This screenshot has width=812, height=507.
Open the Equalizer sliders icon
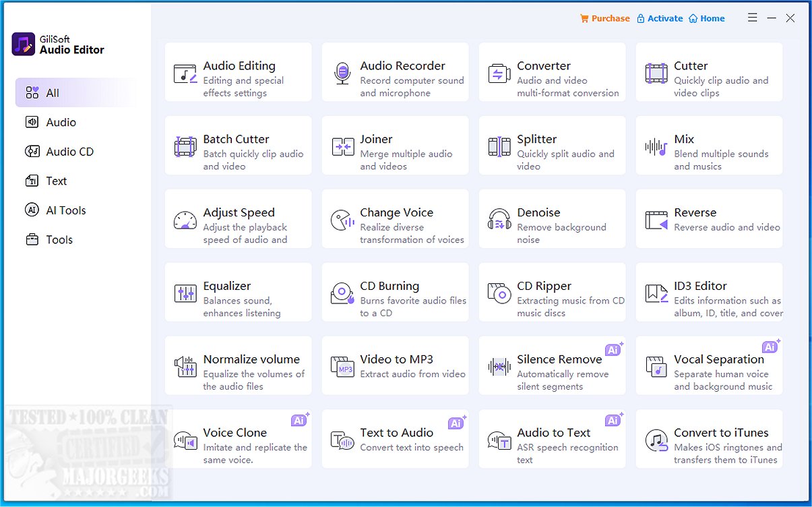[x=185, y=293]
